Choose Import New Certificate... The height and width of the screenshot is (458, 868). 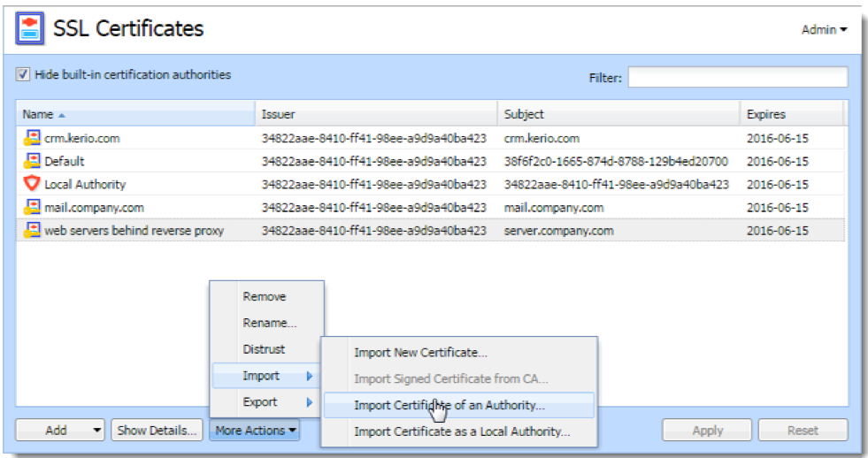[420, 353]
